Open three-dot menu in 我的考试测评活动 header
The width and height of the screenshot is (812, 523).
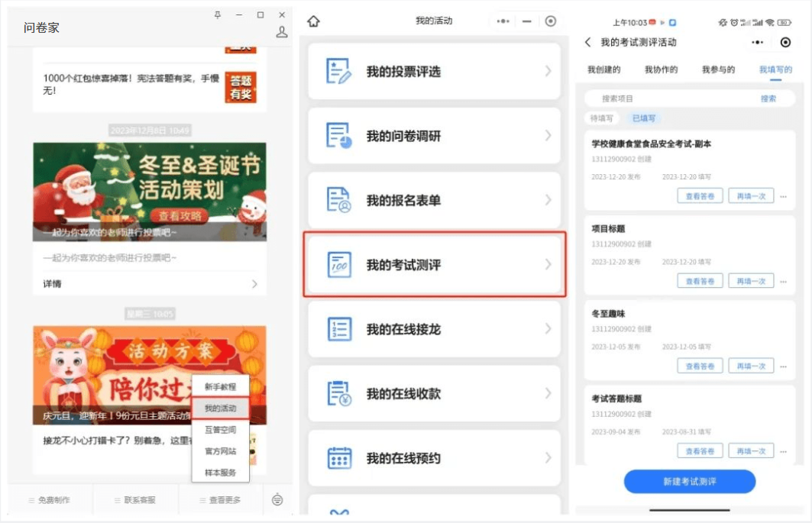pos(757,43)
